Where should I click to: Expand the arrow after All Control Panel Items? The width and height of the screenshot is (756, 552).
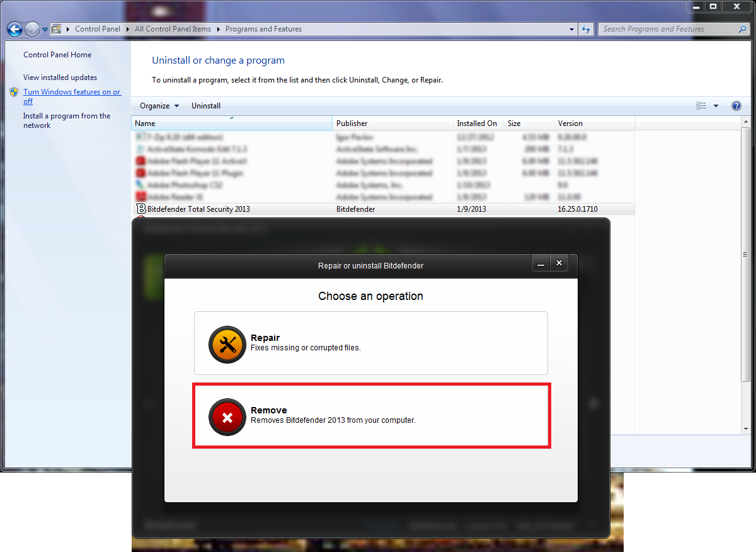[x=218, y=29]
